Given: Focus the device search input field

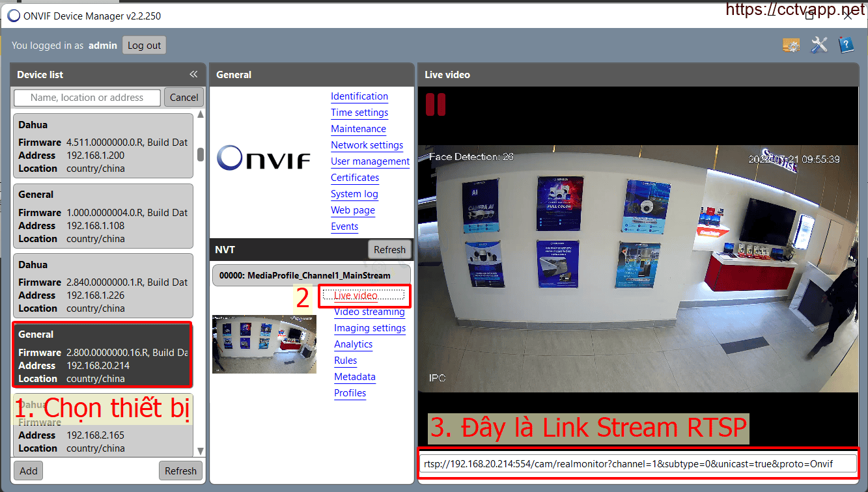Looking at the screenshot, I should [87, 98].
